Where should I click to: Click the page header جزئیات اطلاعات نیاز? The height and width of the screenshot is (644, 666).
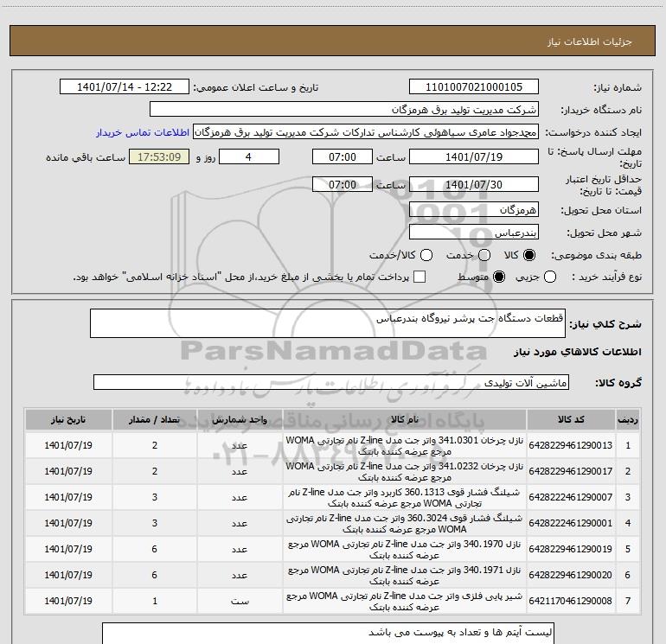click(x=590, y=41)
